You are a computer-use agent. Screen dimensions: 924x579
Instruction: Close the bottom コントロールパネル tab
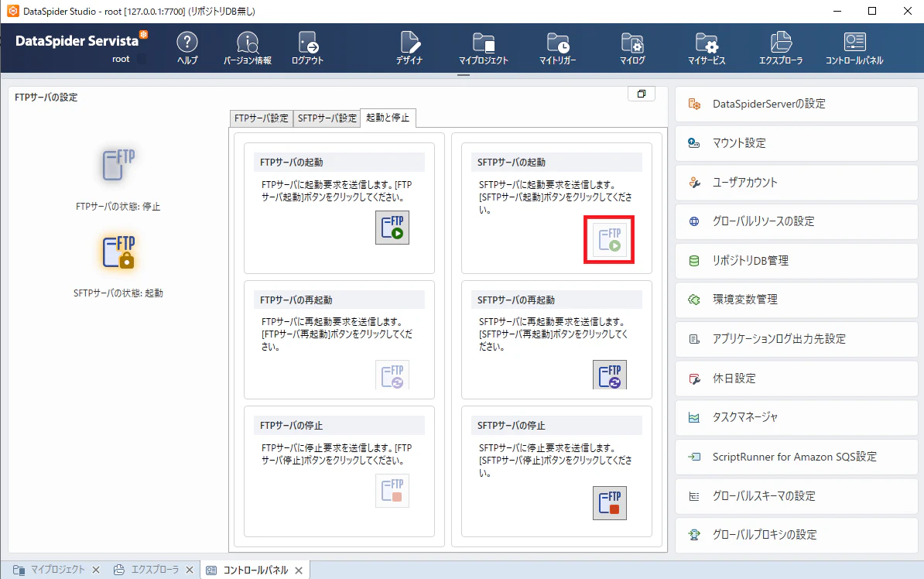pos(299,570)
